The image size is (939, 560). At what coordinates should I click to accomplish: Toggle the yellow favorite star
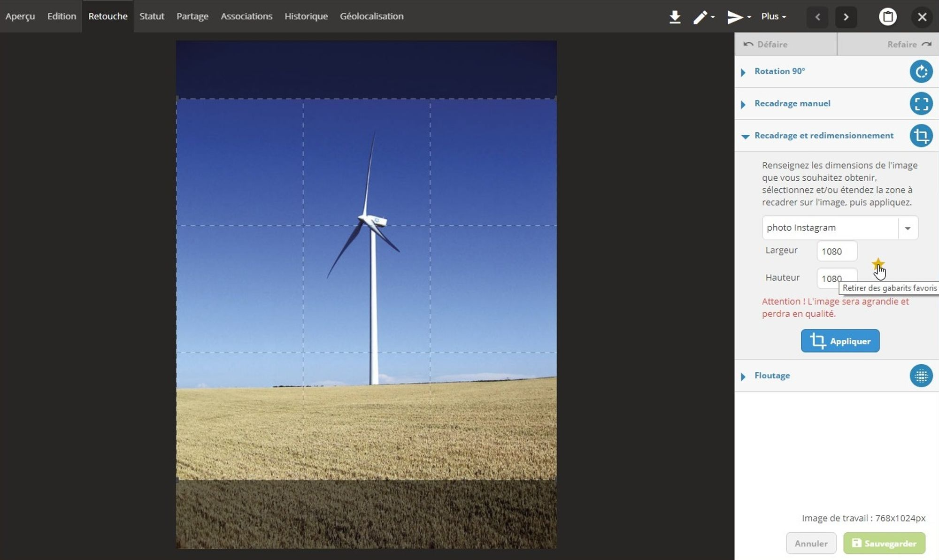point(877,264)
